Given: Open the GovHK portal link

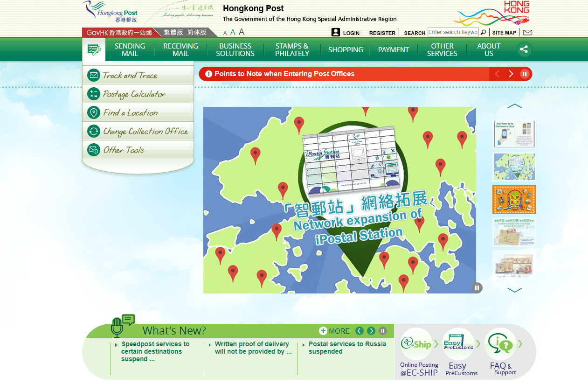Looking at the screenshot, I should tap(119, 33).
